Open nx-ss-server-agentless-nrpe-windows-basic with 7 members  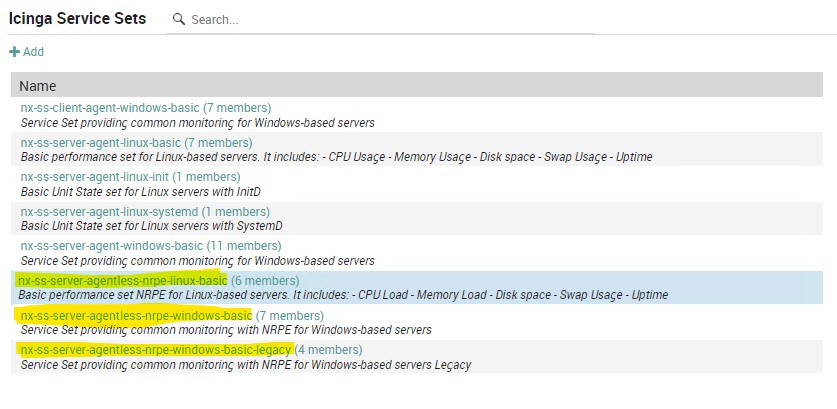[172, 315]
